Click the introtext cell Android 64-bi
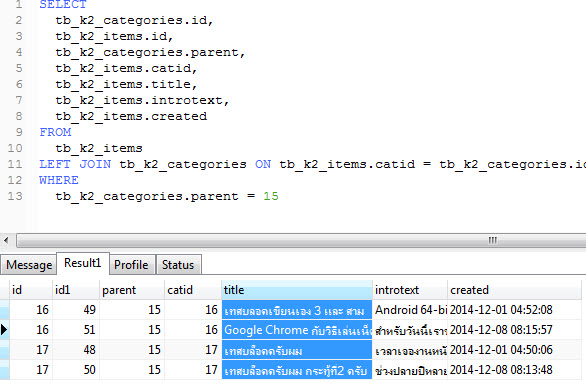 [x=410, y=310]
